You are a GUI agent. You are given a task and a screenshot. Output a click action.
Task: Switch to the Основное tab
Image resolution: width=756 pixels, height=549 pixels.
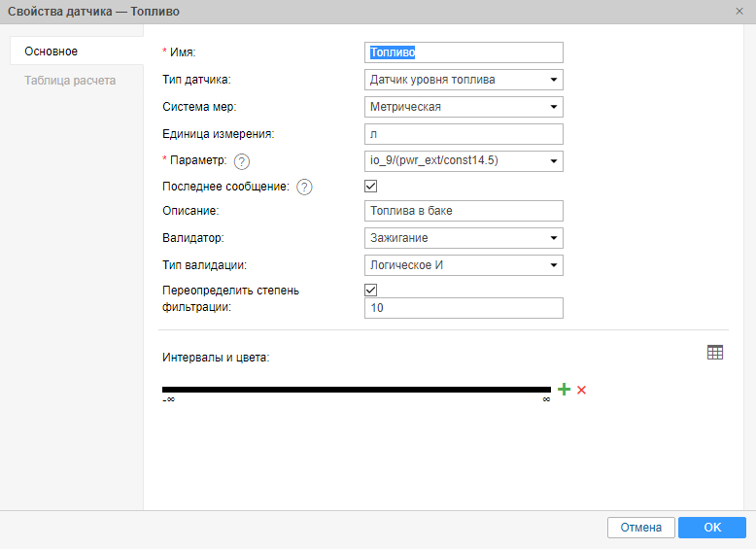(x=52, y=51)
